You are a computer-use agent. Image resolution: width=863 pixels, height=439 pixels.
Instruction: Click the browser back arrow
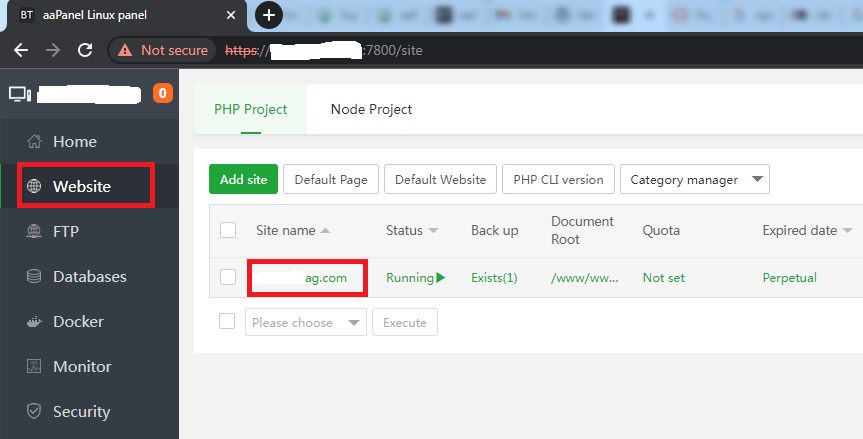point(21,50)
